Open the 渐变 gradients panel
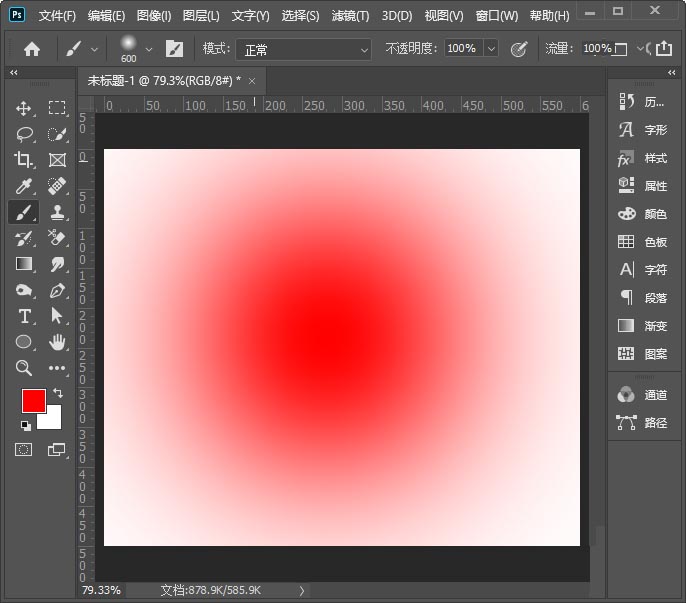This screenshot has width=686, height=603. click(643, 326)
